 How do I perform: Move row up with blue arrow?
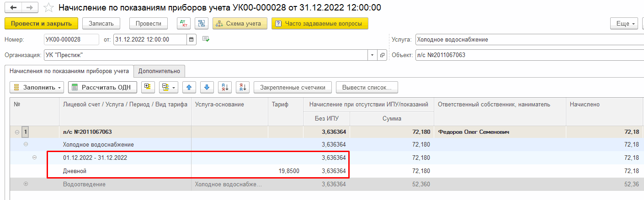coord(189,87)
